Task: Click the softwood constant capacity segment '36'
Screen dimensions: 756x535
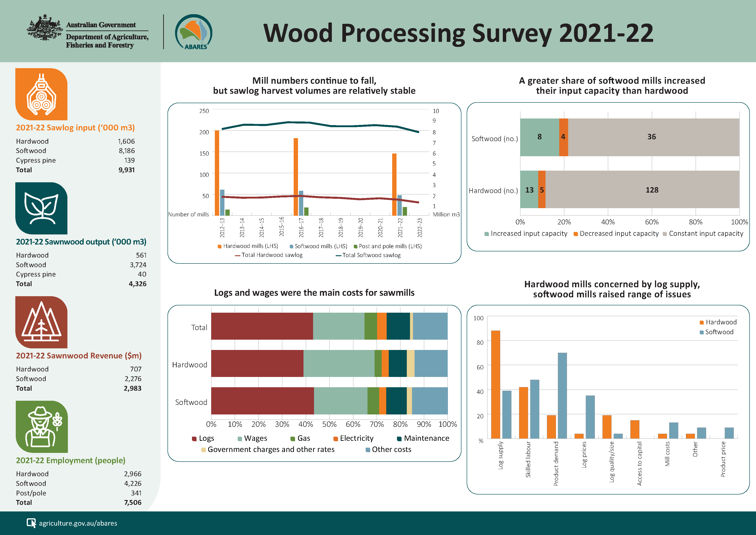Action: (x=654, y=137)
